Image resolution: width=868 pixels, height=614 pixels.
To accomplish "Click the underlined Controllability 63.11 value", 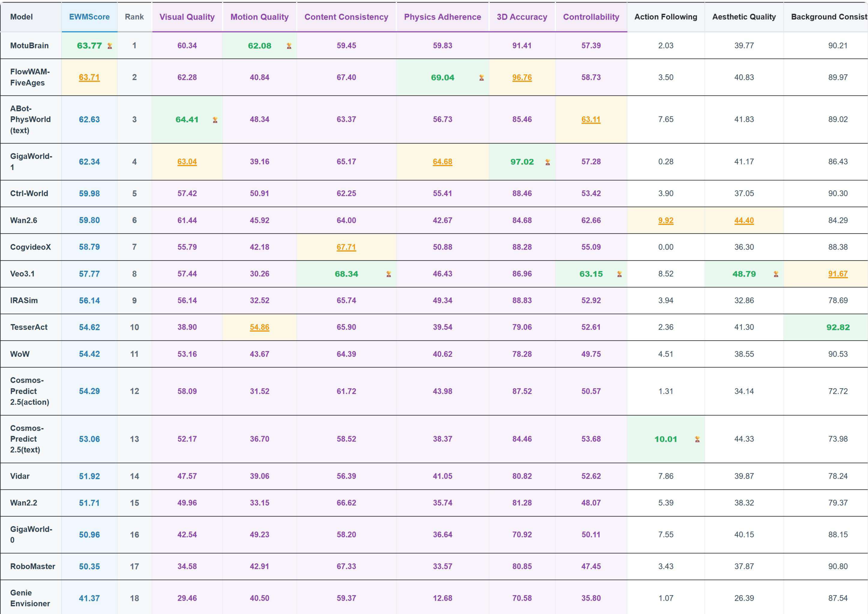I will (591, 119).
